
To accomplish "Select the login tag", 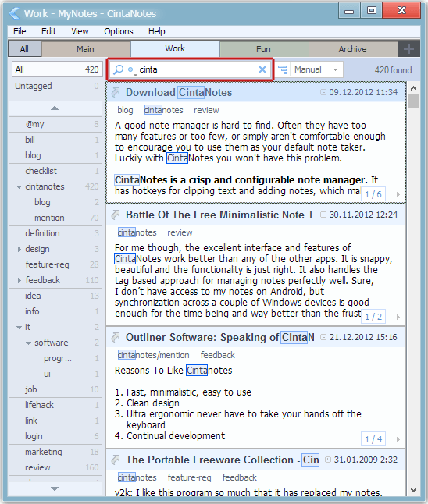I will [x=55, y=436].
